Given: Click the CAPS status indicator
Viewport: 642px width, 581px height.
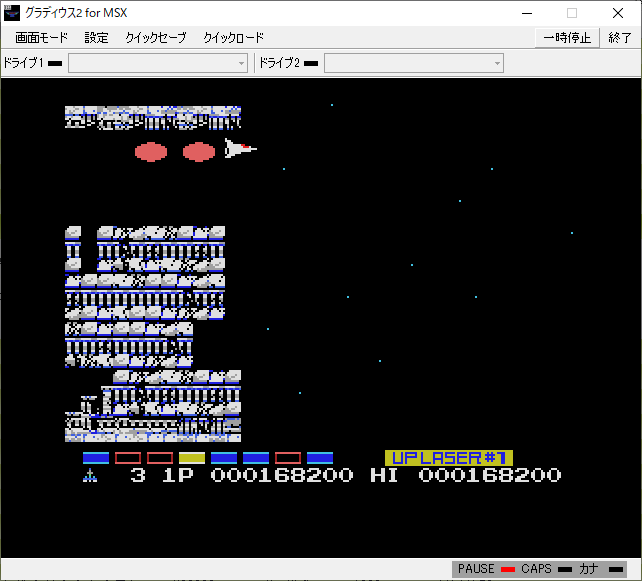Looking at the screenshot, I should (565, 569).
